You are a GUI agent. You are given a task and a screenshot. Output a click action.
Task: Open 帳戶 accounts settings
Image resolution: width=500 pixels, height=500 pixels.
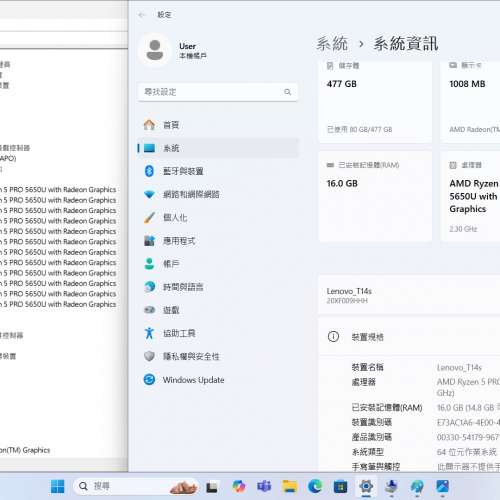click(218, 264)
